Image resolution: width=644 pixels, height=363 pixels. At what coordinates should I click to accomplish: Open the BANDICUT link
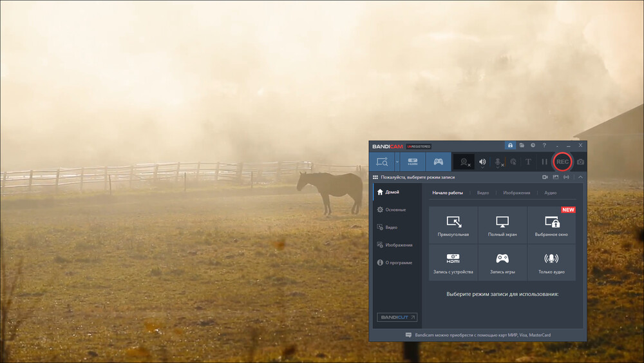(397, 317)
